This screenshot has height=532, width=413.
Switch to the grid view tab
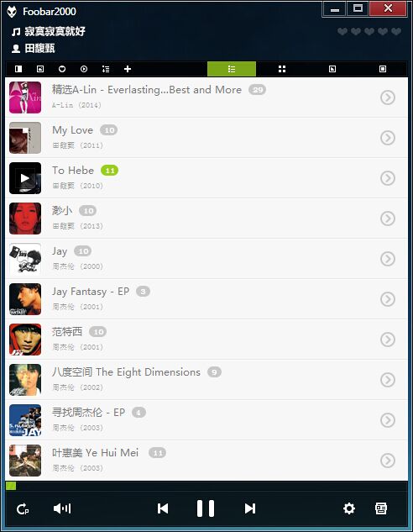click(282, 69)
